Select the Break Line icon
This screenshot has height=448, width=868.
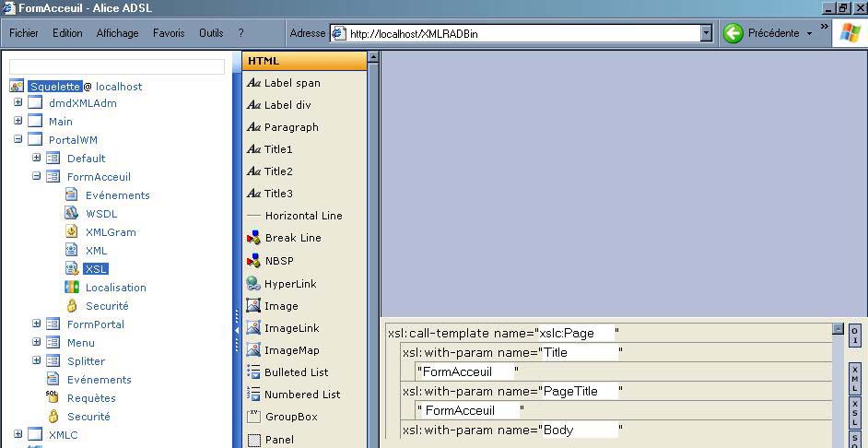(x=254, y=238)
